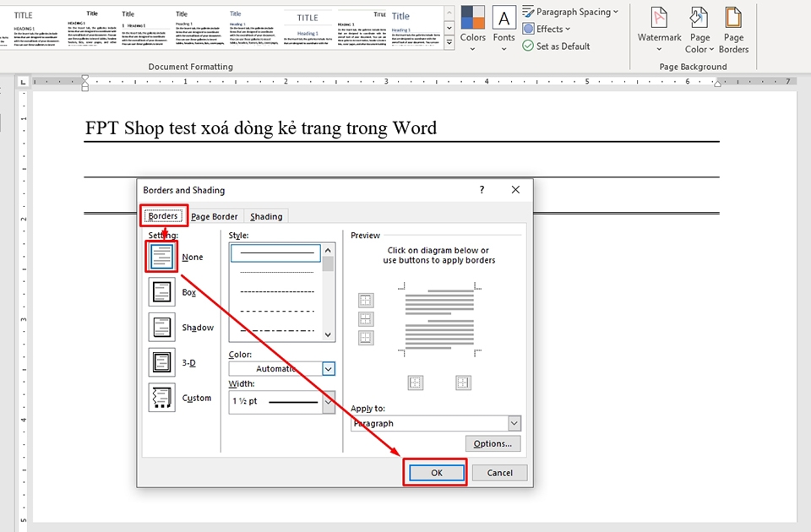Pick the Custom border setting icon
Image resolution: width=811 pixels, height=532 pixels.
coord(162,397)
